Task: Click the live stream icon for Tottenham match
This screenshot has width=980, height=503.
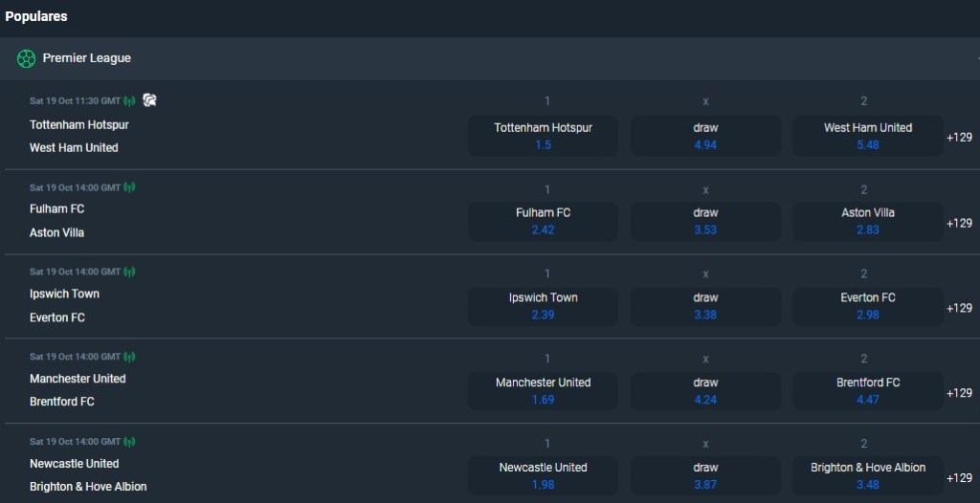Action: pyautogui.click(x=129, y=101)
